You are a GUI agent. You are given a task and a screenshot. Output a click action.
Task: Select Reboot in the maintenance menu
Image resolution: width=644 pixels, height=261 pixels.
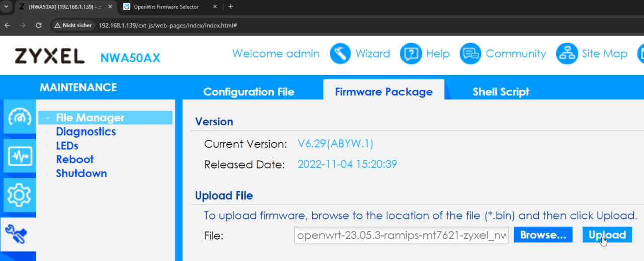pyautogui.click(x=74, y=159)
